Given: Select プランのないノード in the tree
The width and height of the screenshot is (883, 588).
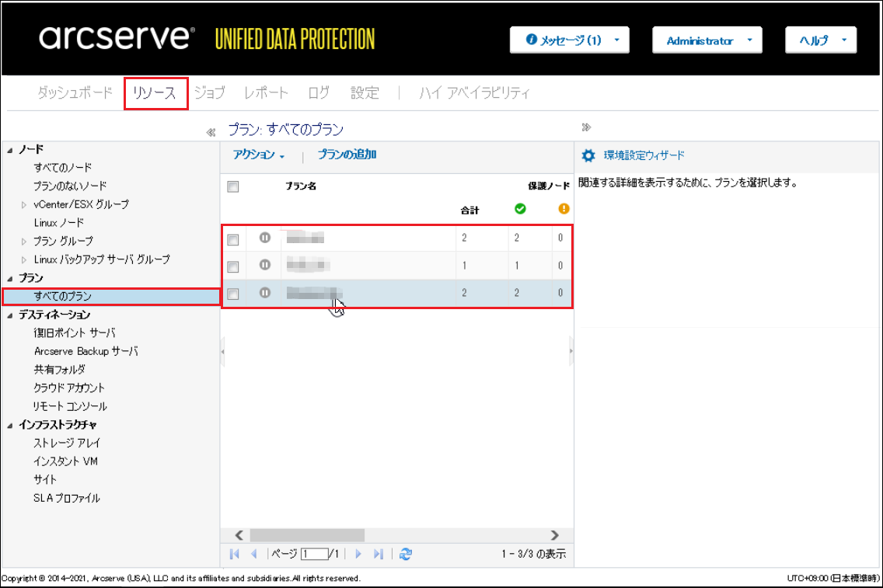Looking at the screenshot, I should [70, 186].
